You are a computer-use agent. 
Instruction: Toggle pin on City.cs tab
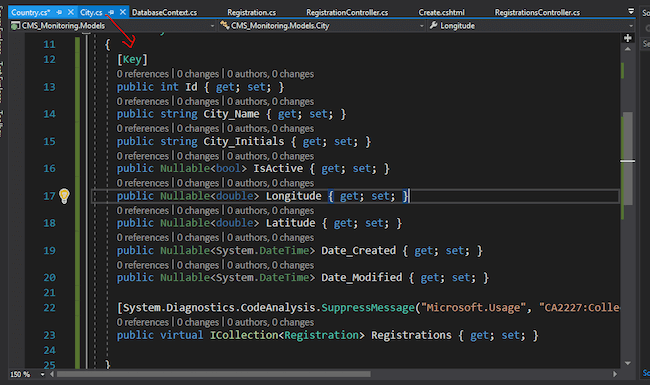(x=111, y=12)
